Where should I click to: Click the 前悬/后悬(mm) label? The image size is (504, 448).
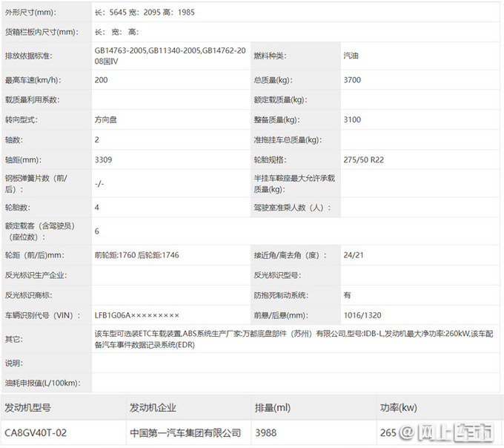tap(281, 315)
